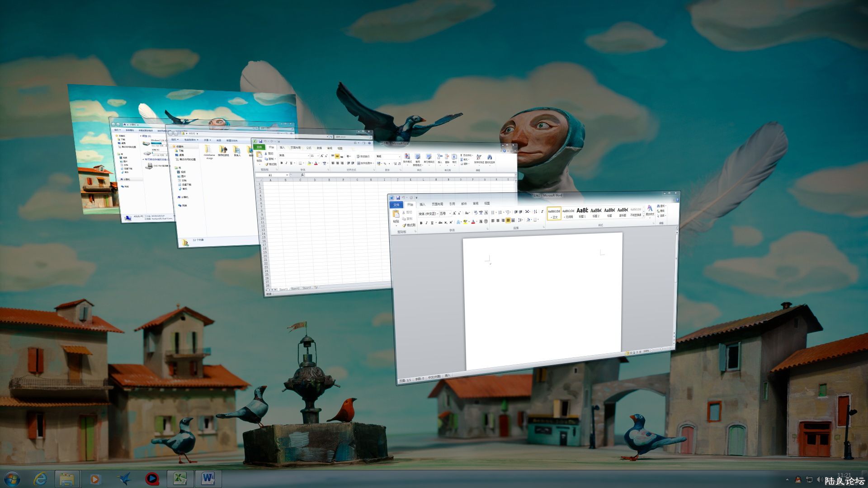The image size is (868, 488).
Task: Open Internet Explorer from the taskbar
Action: (x=40, y=479)
